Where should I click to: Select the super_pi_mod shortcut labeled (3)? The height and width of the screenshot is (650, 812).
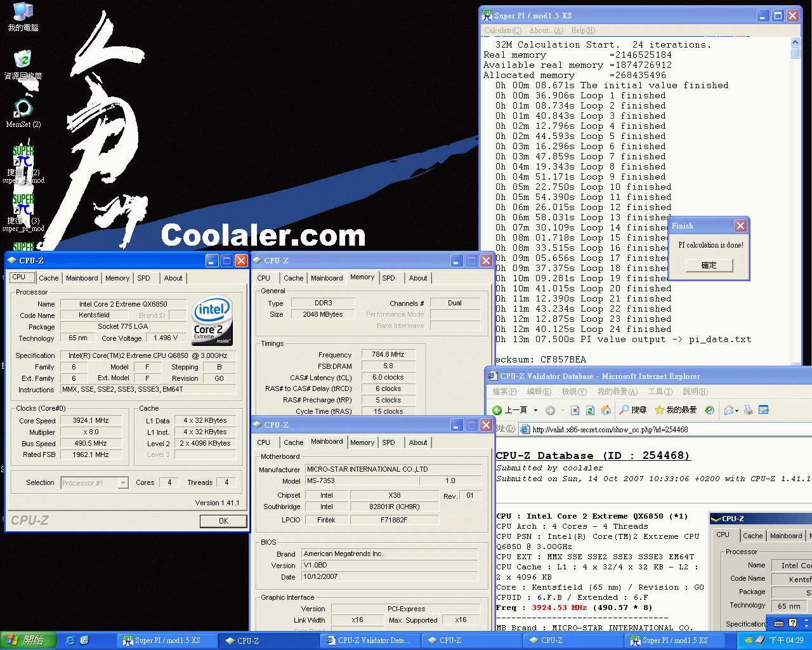(23, 213)
